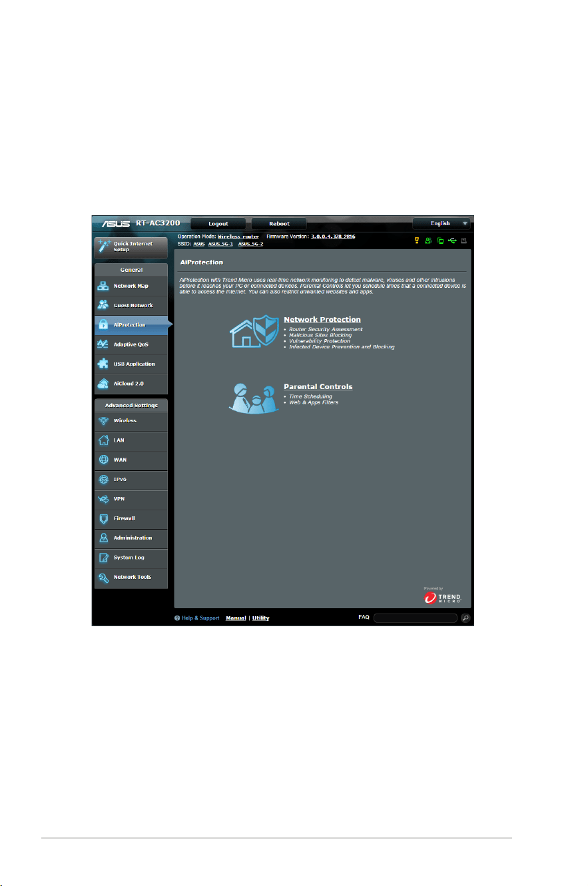Click the General section header
The height and width of the screenshot is (886, 588).
[131, 270]
